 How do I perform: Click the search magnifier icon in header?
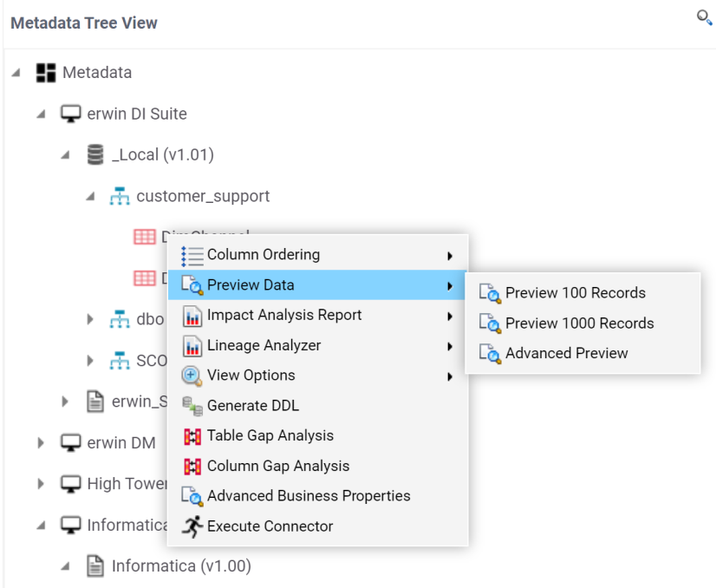[x=704, y=18]
